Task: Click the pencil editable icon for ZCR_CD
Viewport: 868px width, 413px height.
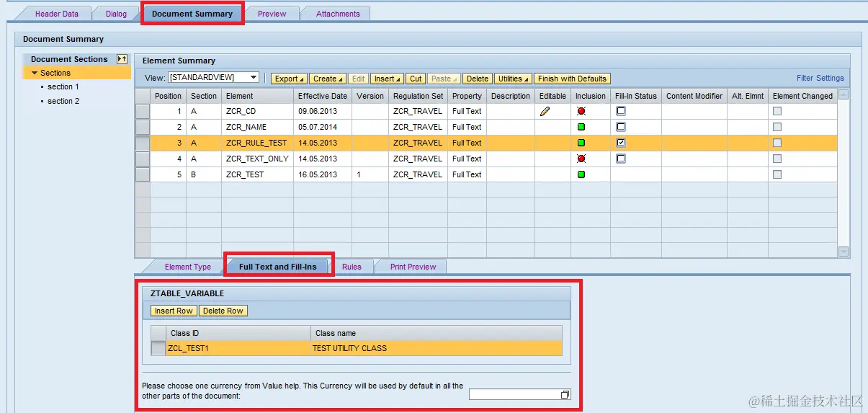Action: [x=545, y=112]
